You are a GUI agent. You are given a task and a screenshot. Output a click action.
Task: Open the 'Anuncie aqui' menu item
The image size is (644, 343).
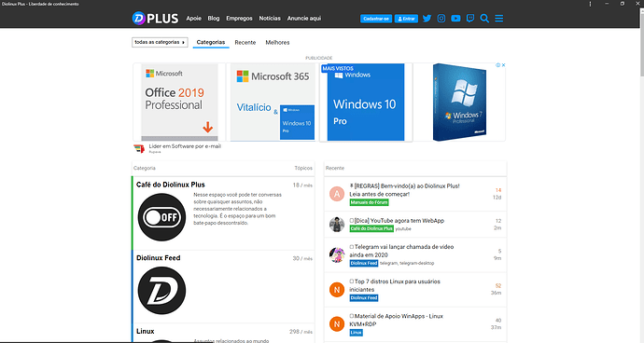304,19
